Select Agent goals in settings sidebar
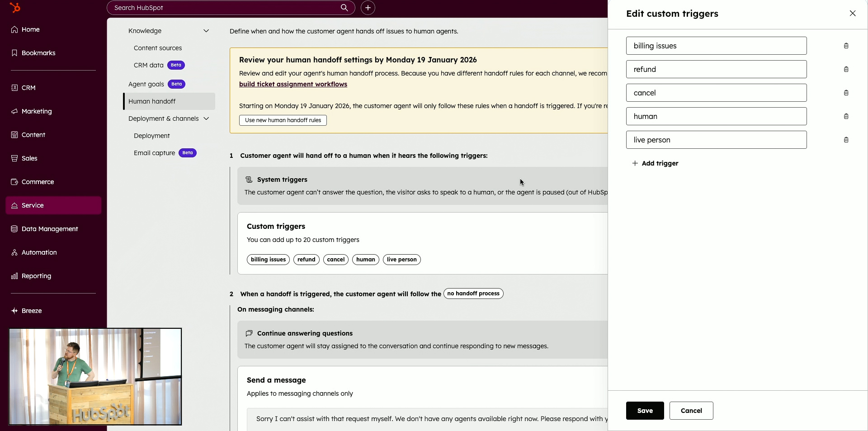 [146, 84]
